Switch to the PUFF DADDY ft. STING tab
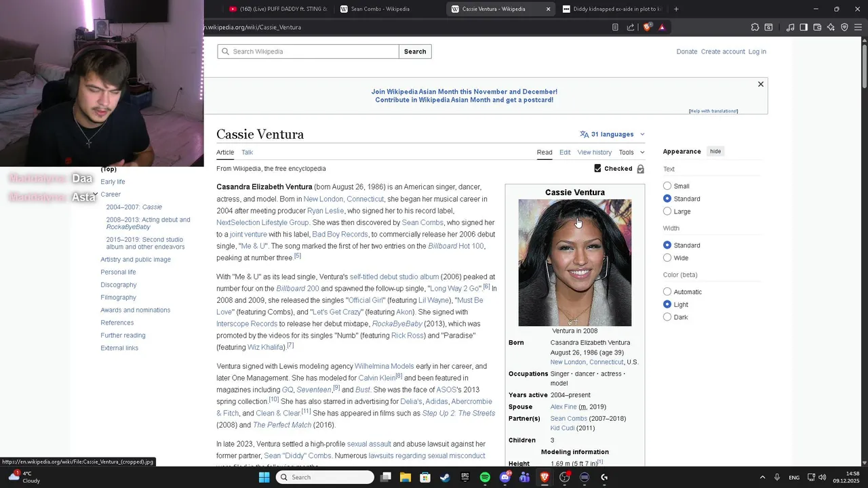The width and height of the screenshot is (868, 488). [x=278, y=9]
